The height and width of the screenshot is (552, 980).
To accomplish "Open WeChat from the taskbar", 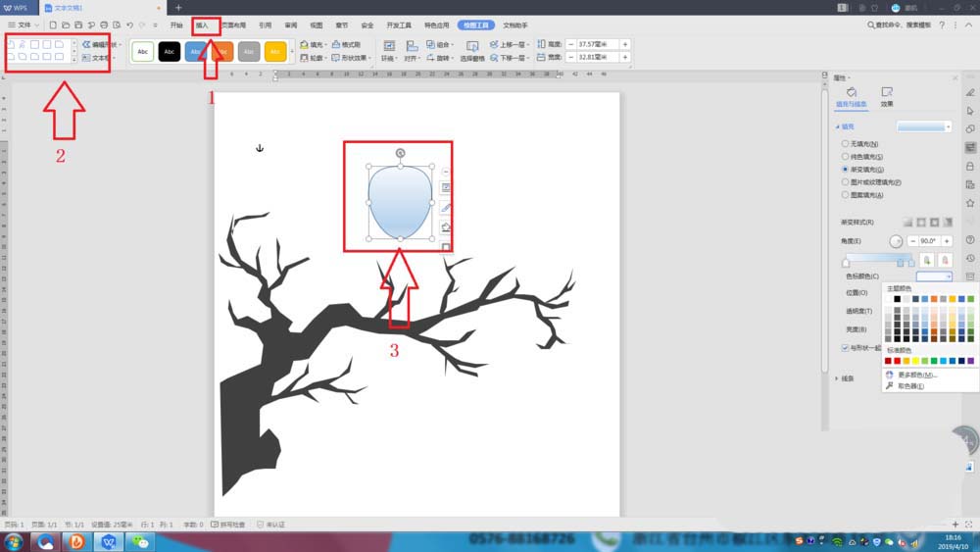I will [x=140, y=541].
